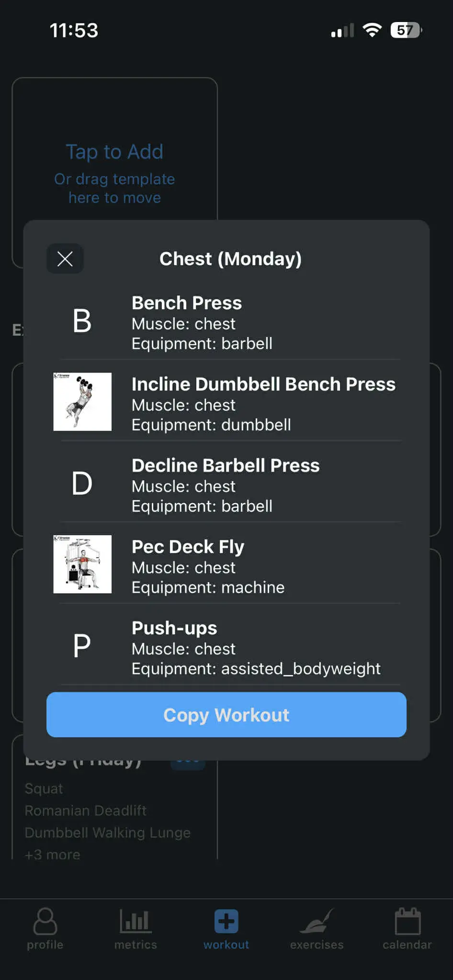Tap Squat under Legs (Friday)
453x980 pixels.
click(44, 788)
